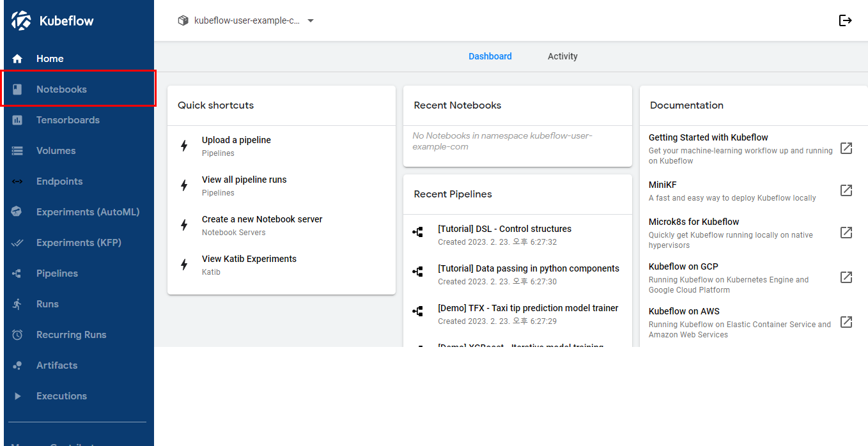The width and height of the screenshot is (868, 446).
Task: Click View Katib Experiments shortcut
Action: [x=281, y=265]
